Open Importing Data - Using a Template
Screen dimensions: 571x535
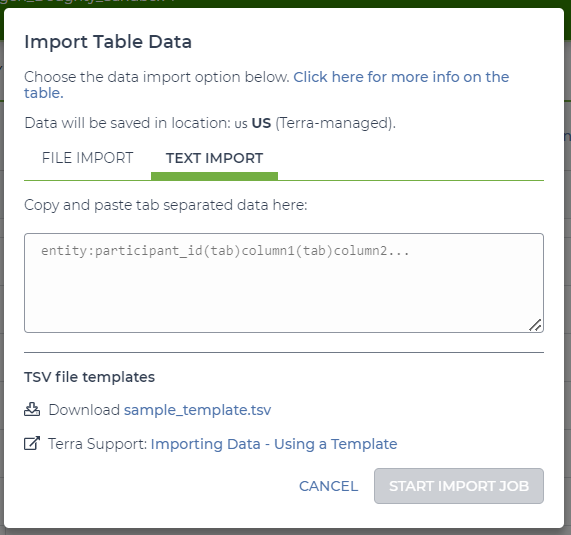coord(274,444)
